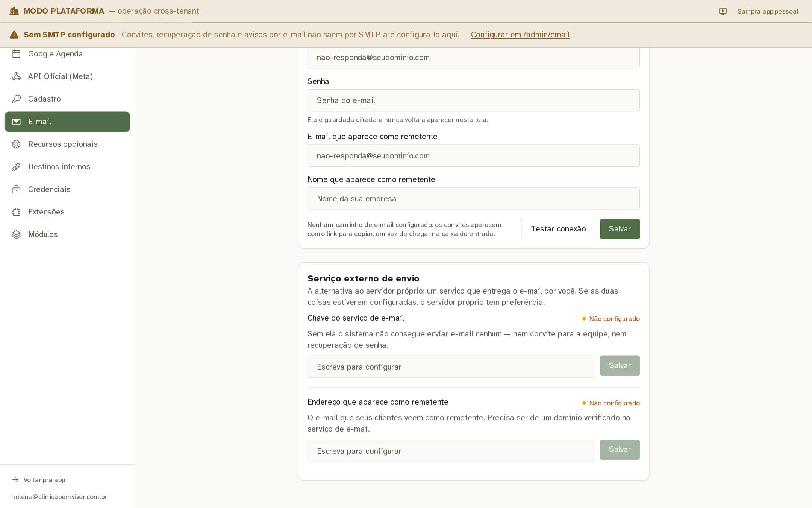The width and height of the screenshot is (812, 508).
Task: Open Google Agenda settings page
Action: [67, 54]
